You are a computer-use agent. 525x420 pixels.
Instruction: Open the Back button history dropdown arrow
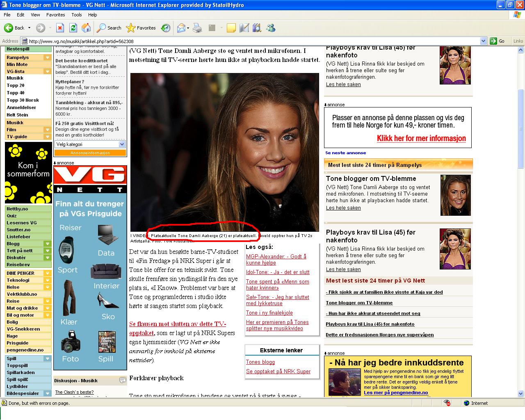tap(29, 28)
